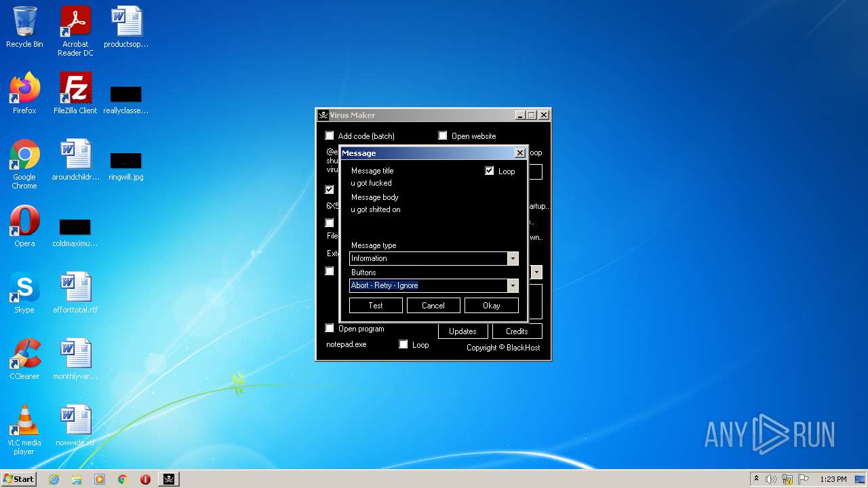Launch VLC media player shortcut
The image size is (868, 488).
[x=24, y=430]
